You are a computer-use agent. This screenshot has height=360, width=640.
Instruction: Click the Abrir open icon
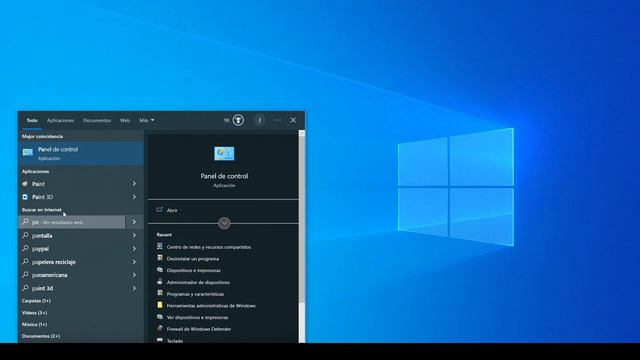pyautogui.click(x=160, y=210)
